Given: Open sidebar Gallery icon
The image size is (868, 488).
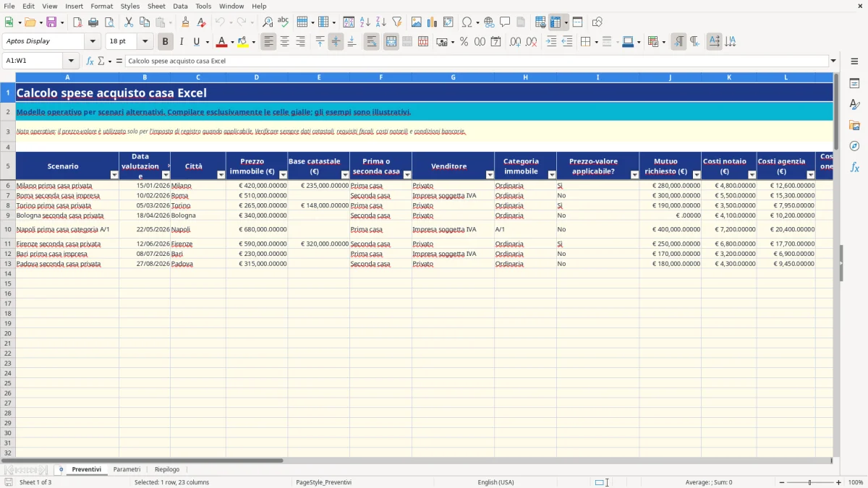Looking at the screenshot, I should [x=854, y=125].
